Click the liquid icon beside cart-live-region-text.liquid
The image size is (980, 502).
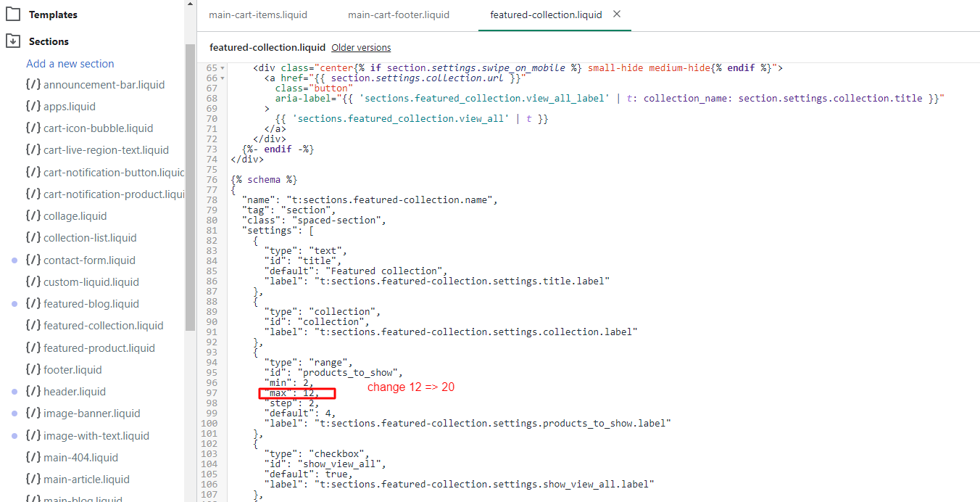tap(33, 150)
